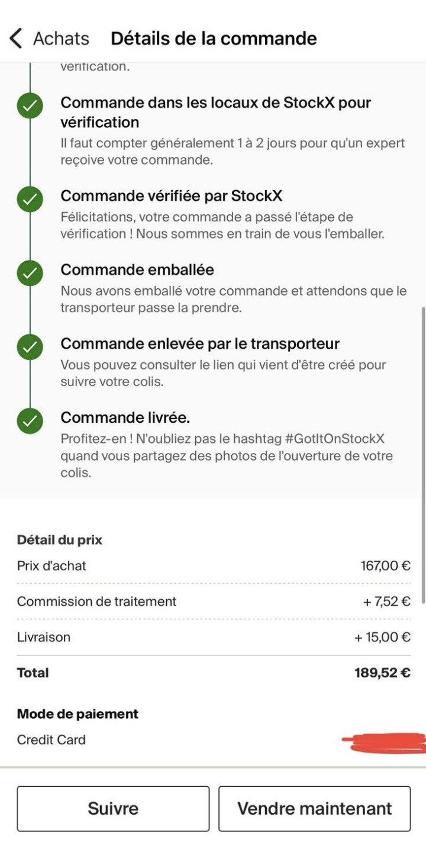426x868 pixels.
Task: Click the checkmark for Commande enlevée par le transporteur
Action: (x=30, y=348)
